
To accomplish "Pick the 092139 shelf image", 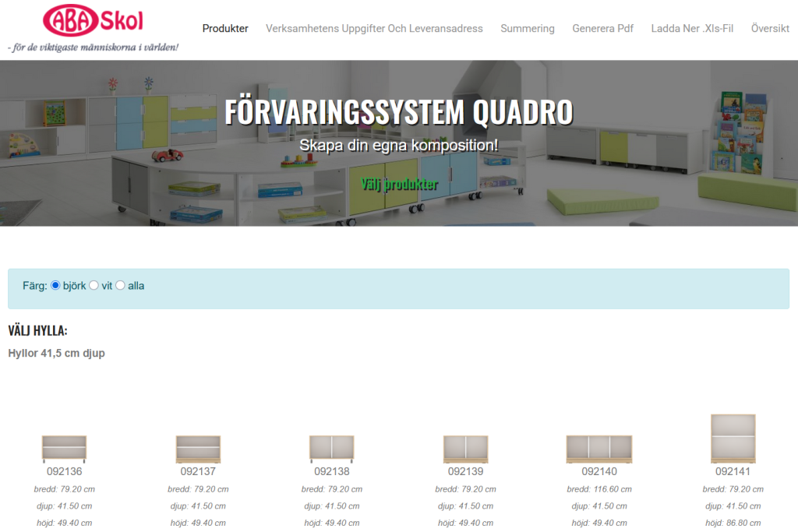I will coord(465,449).
